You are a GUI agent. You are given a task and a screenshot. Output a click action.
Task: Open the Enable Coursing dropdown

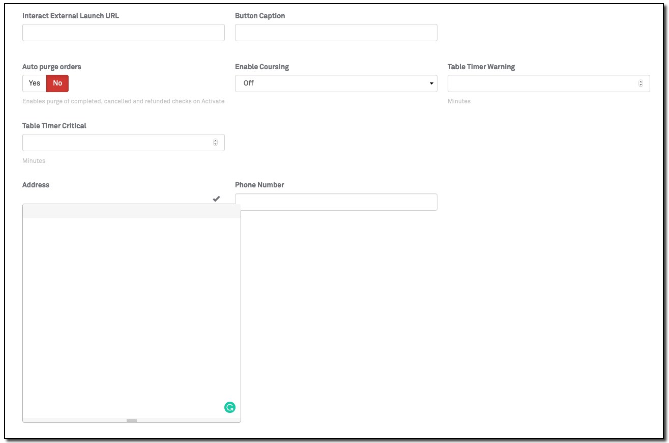[x=335, y=83]
